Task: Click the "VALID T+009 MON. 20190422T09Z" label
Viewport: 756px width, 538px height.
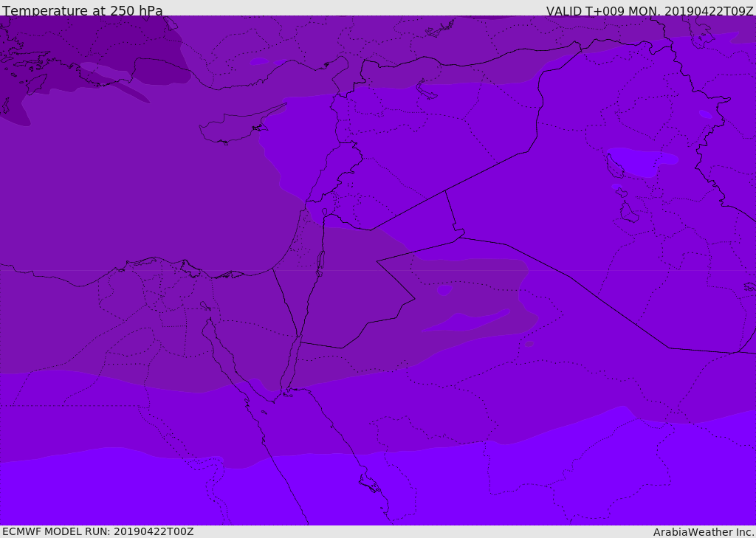Action: (650, 10)
